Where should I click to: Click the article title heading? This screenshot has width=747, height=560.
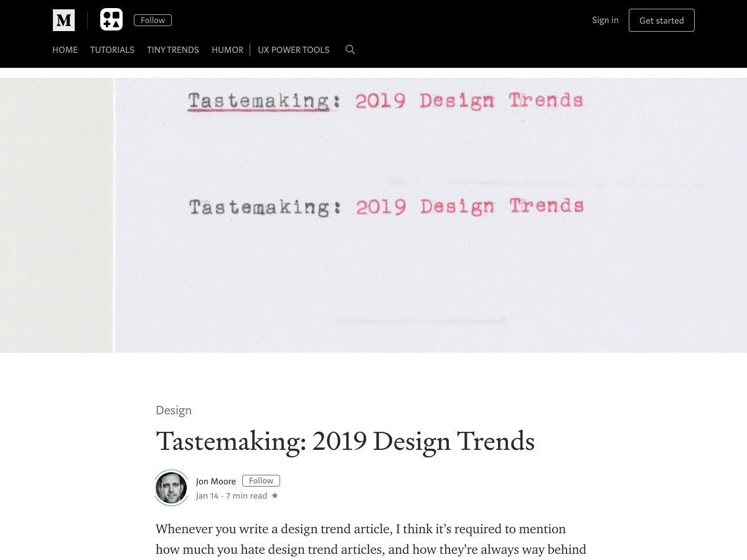345,441
